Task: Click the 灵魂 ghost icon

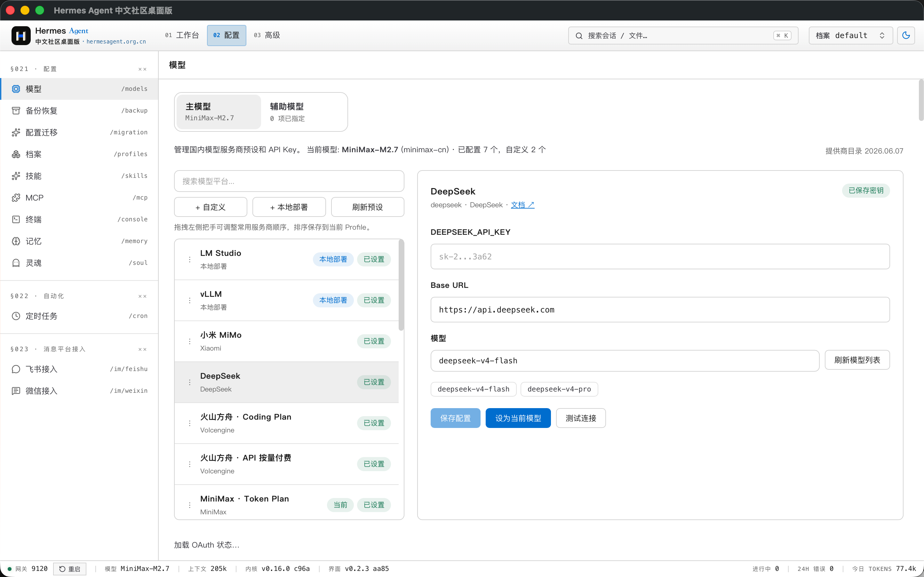Action: [x=16, y=263]
